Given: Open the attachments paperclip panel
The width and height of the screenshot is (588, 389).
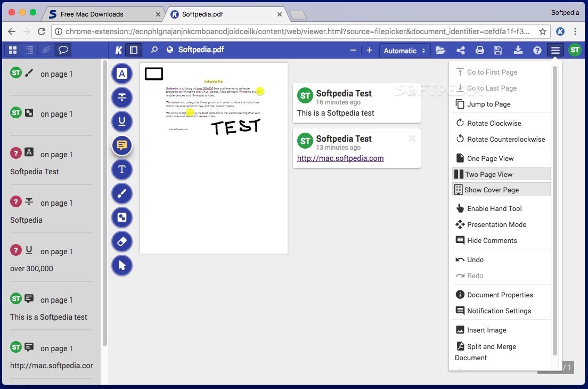Looking at the screenshot, I should 46,50.
